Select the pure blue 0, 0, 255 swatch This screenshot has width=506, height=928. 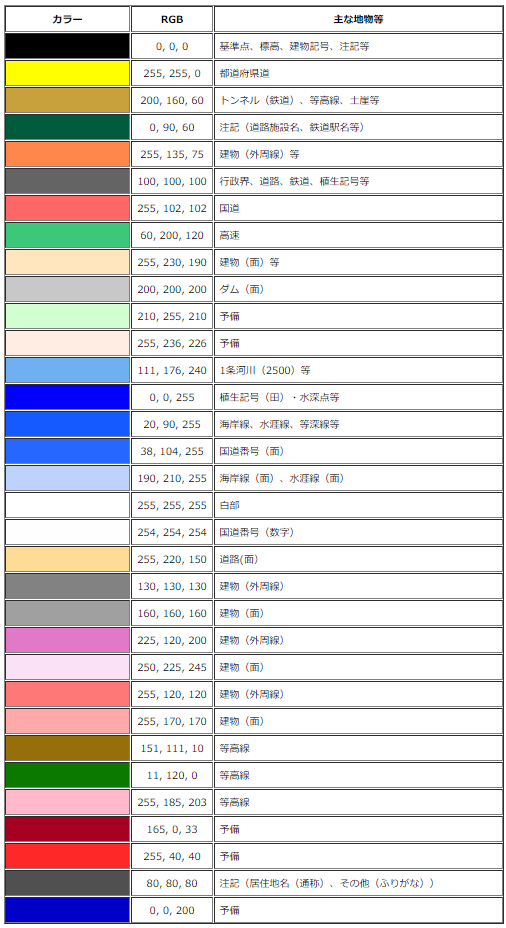tap(67, 397)
